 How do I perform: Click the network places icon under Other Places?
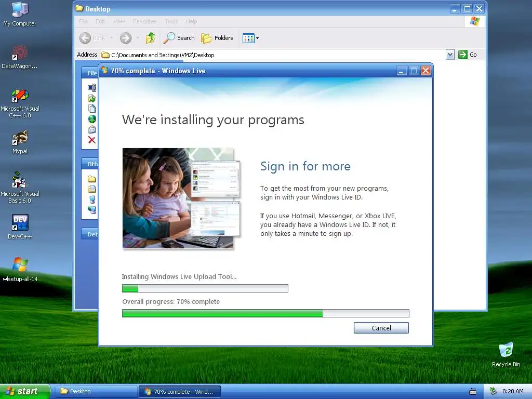92,210
